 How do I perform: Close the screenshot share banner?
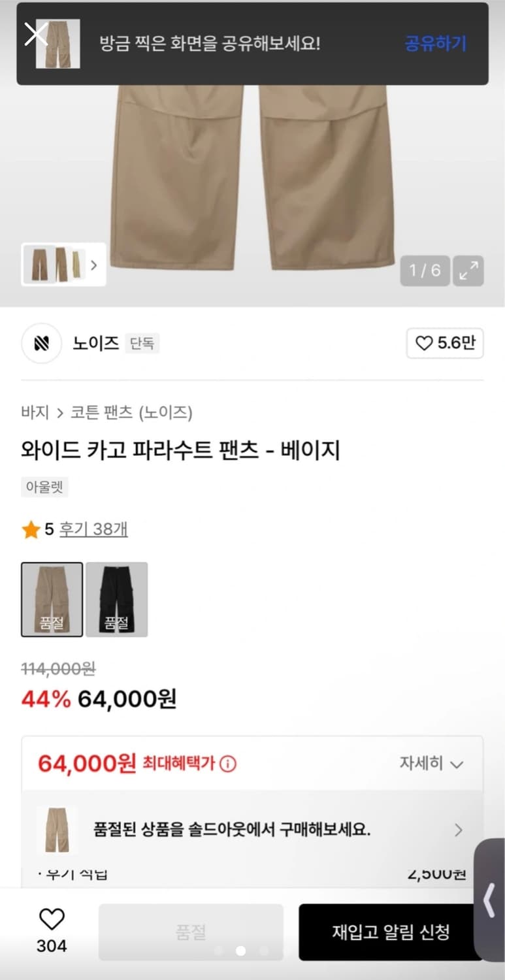(x=35, y=33)
